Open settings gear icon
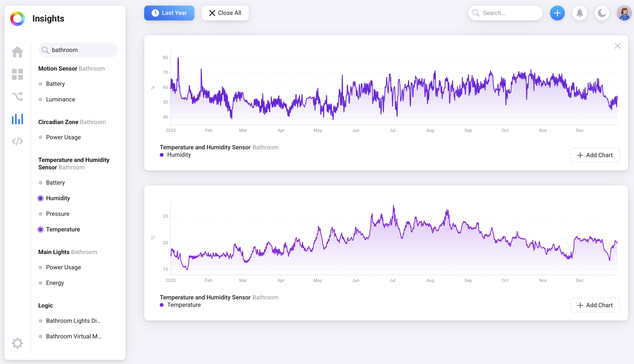634x364 pixels. 17,343
